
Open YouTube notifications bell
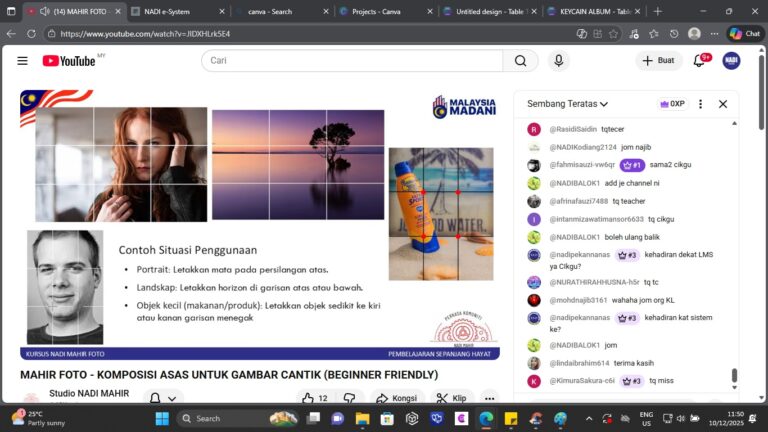coord(700,61)
